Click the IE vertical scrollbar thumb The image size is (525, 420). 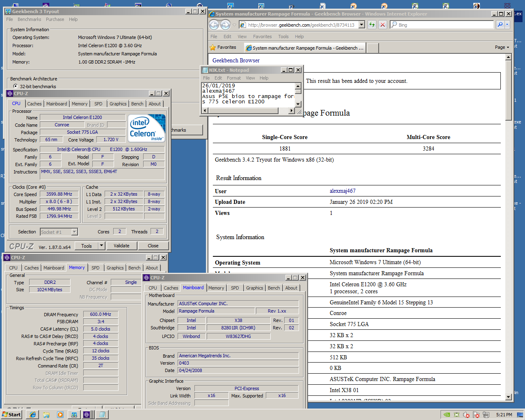point(509,90)
